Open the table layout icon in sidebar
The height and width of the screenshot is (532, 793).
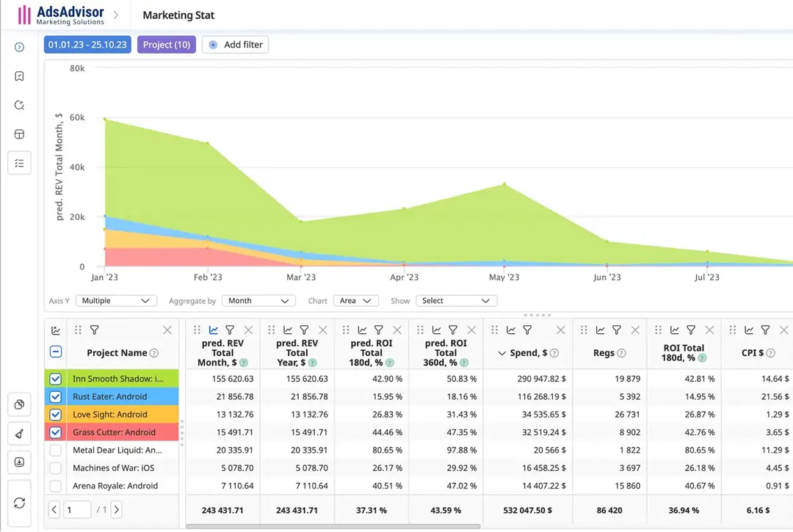click(x=19, y=134)
